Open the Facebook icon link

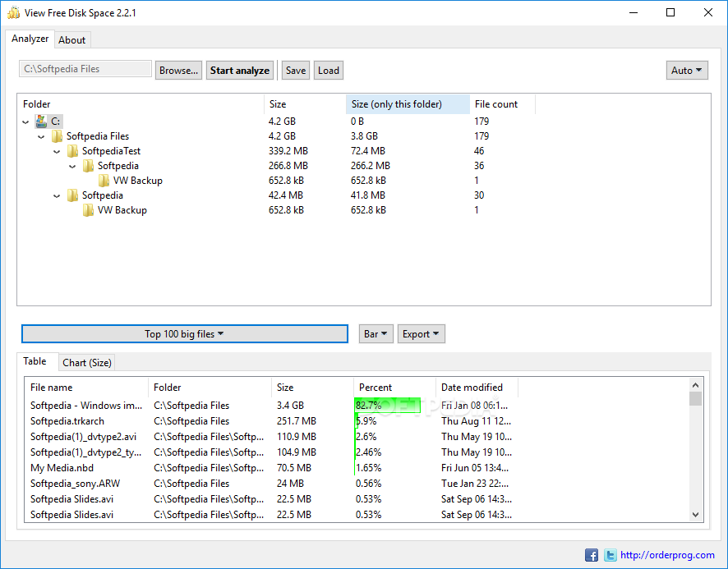point(591,555)
